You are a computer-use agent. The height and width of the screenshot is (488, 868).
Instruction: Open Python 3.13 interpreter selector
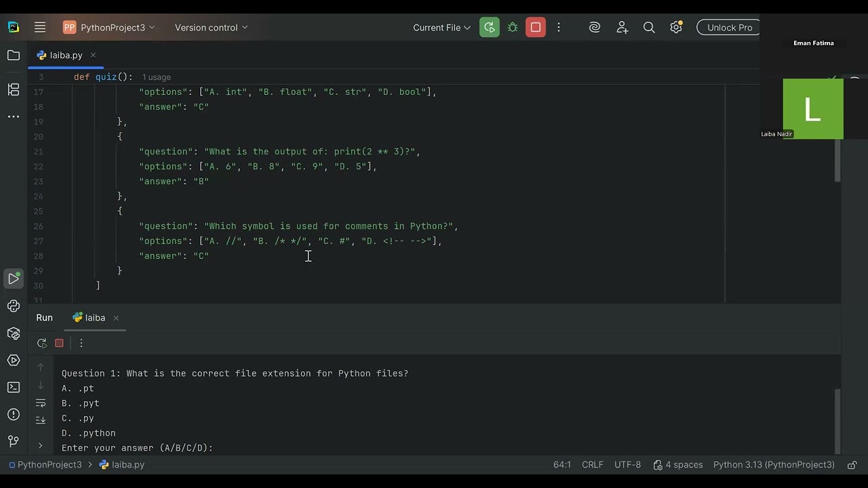click(774, 465)
